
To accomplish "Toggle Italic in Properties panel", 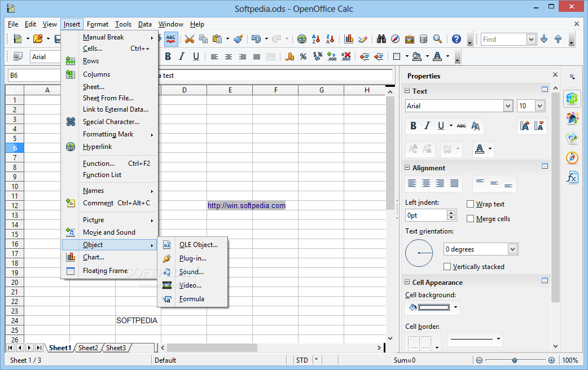I will pos(427,126).
